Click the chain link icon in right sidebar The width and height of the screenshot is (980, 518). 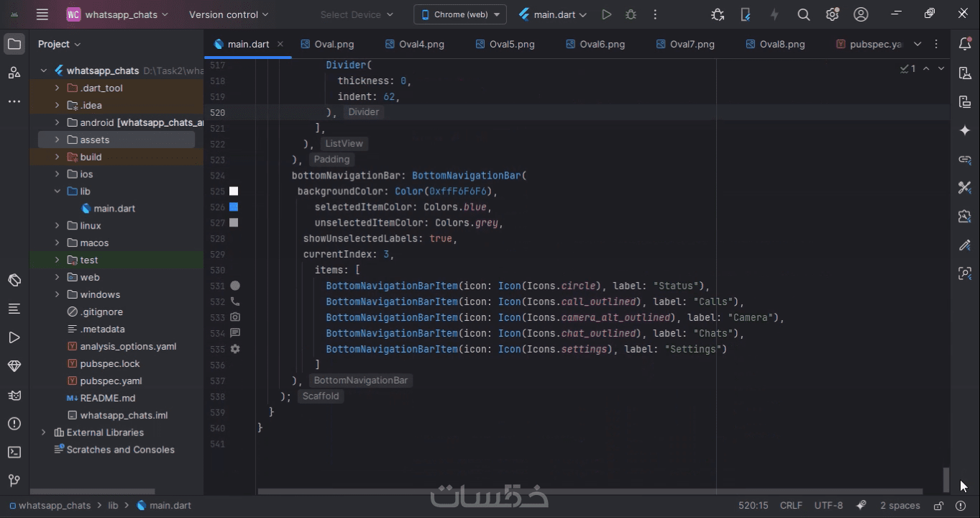tap(965, 159)
